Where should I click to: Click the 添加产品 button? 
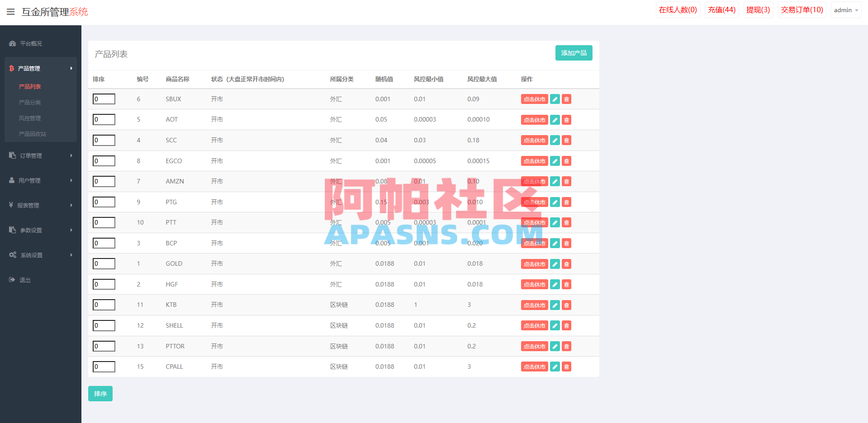(574, 53)
